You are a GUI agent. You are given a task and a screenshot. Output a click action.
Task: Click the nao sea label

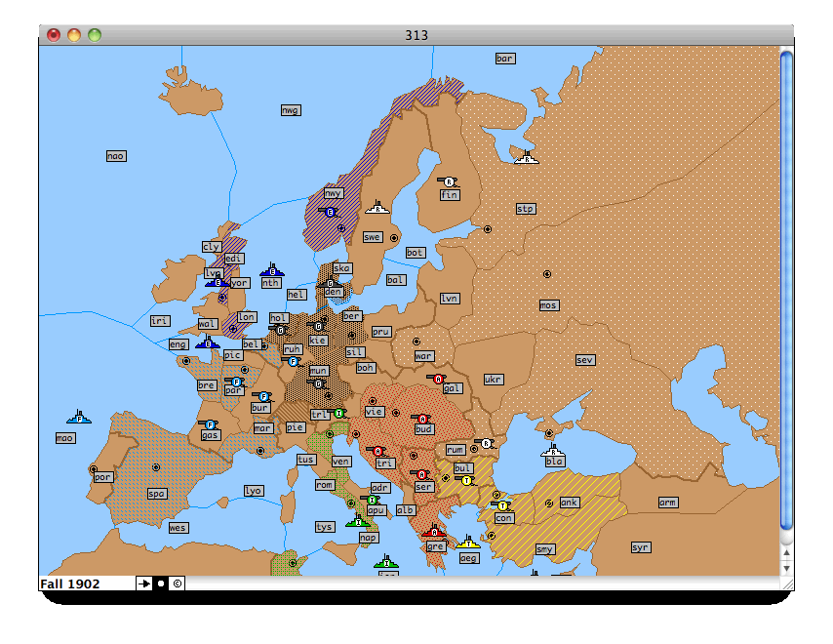pyautogui.click(x=116, y=156)
